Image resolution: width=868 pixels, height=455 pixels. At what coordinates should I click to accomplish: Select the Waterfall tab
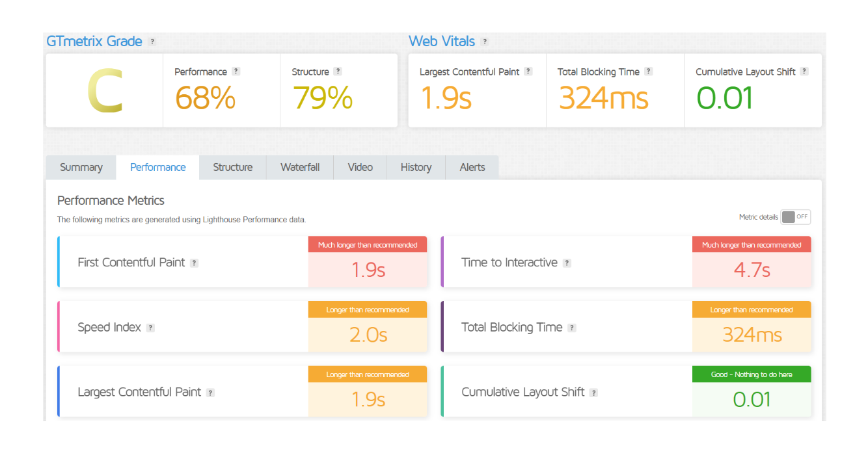tap(300, 168)
